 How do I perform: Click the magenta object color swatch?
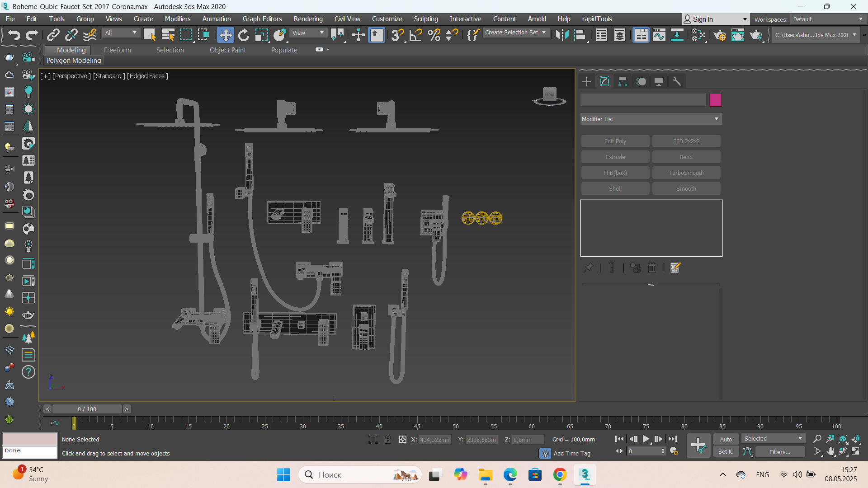pos(715,100)
